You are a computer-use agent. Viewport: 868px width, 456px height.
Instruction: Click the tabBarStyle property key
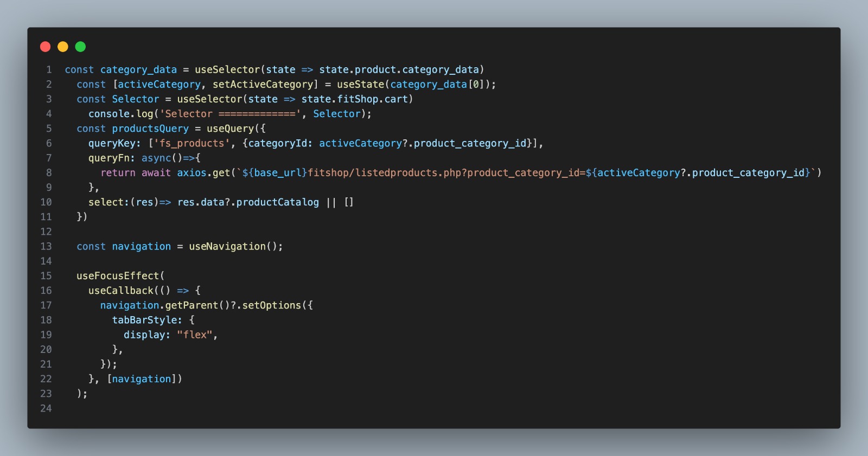[144, 320]
